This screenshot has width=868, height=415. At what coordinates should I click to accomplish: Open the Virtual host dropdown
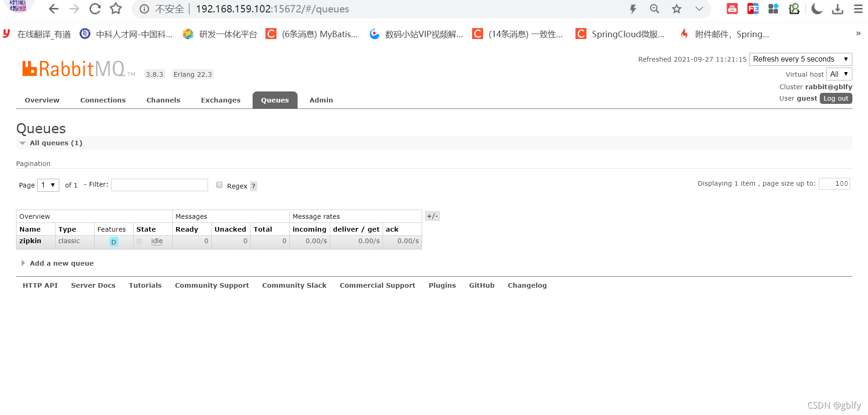click(x=839, y=74)
